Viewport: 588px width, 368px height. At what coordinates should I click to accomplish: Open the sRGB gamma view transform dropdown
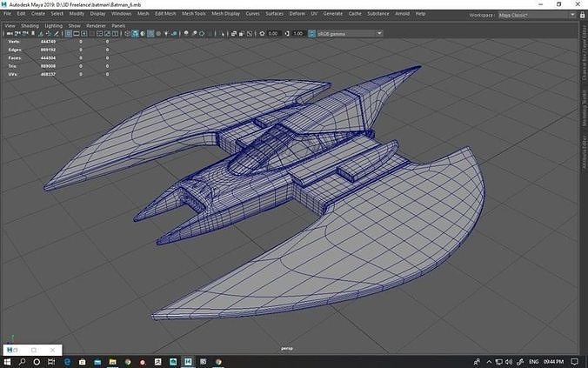click(x=350, y=33)
